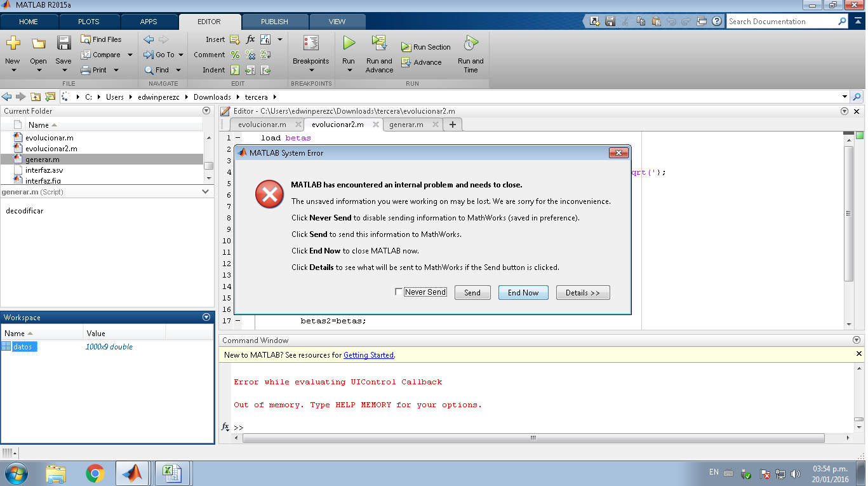
Task: Click the Paste icon in quick access toolbar
Action: pyautogui.click(x=656, y=21)
